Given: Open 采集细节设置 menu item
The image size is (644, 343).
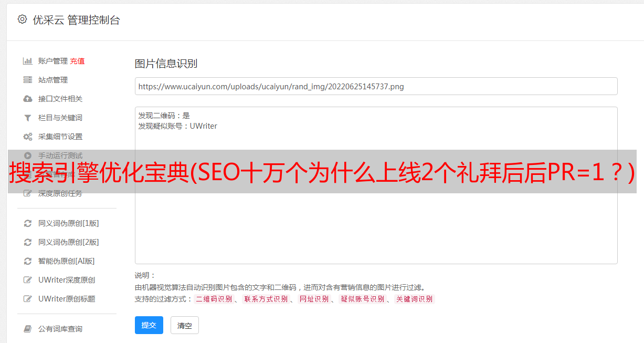Looking at the screenshot, I should pyautogui.click(x=60, y=137).
